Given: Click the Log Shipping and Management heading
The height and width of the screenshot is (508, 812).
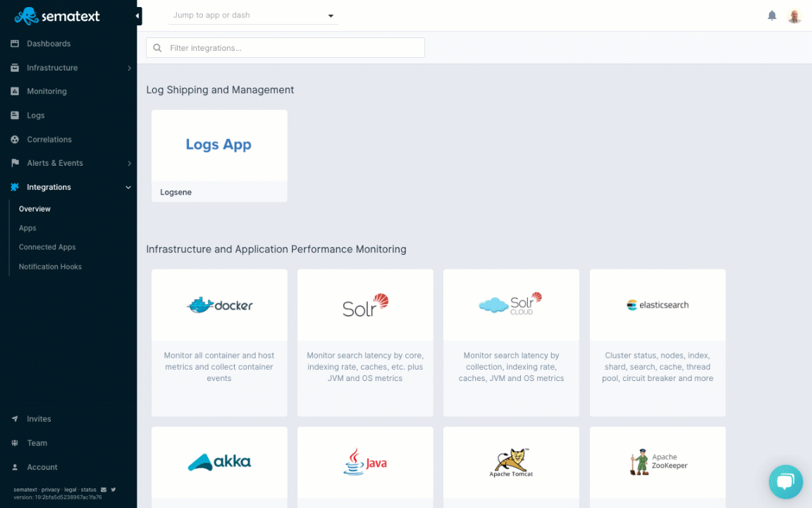Looking at the screenshot, I should pyautogui.click(x=220, y=90).
